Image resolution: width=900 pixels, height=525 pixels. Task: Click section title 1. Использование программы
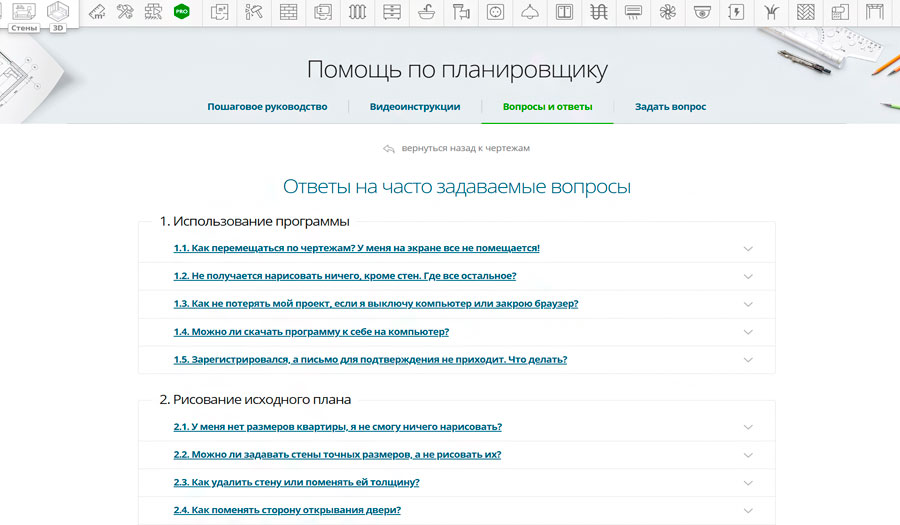pos(254,221)
